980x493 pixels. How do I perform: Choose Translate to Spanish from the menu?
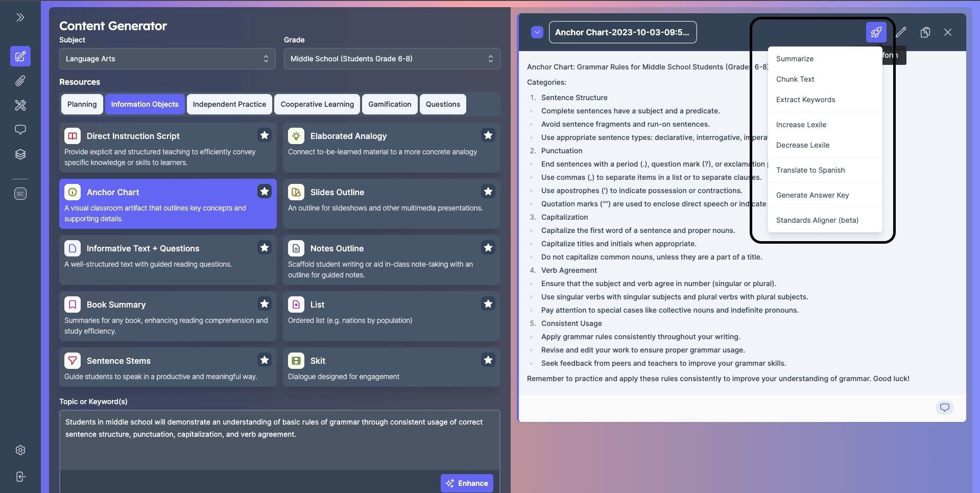click(x=825, y=170)
